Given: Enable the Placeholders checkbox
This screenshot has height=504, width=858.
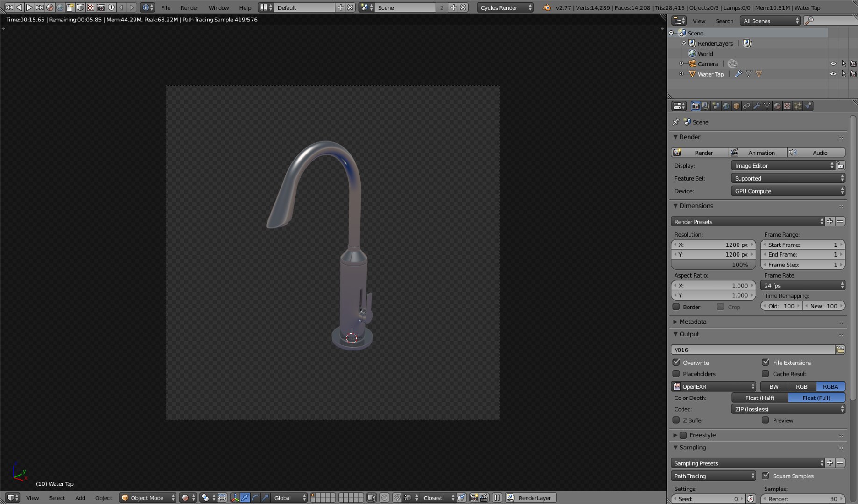Looking at the screenshot, I should tap(676, 373).
